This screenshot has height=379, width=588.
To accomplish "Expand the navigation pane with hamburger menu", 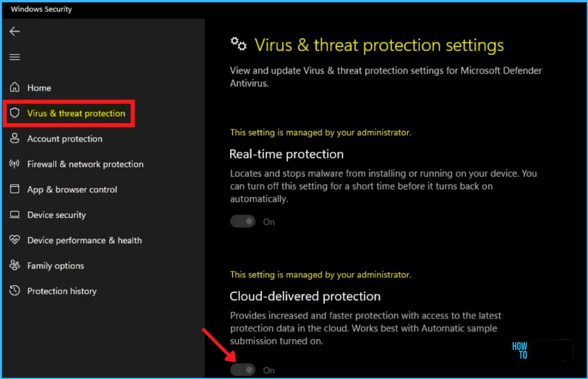I will point(14,56).
